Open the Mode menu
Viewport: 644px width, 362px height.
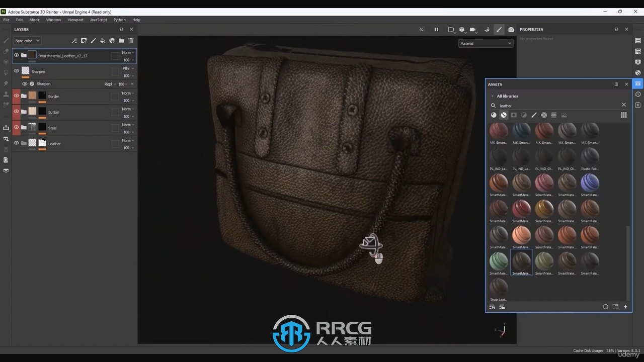tap(34, 20)
